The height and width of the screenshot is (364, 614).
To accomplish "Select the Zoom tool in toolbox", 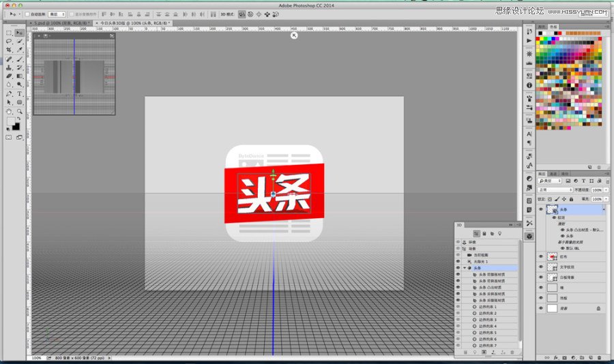I will [19, 112].
